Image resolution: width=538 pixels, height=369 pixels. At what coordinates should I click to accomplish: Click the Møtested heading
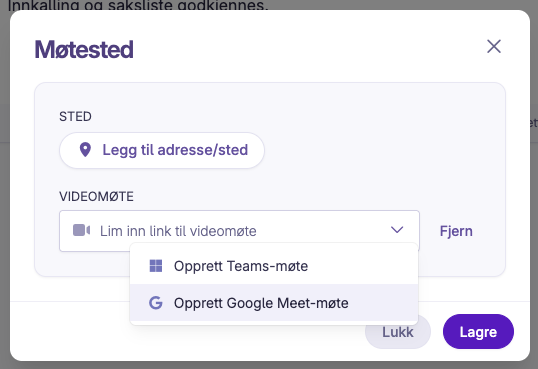click(84, 49)
